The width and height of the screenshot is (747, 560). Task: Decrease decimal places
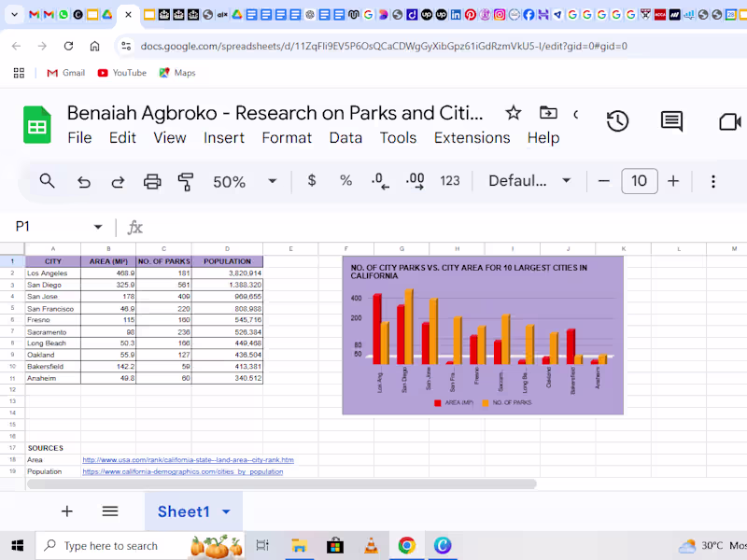click(380, 181)
